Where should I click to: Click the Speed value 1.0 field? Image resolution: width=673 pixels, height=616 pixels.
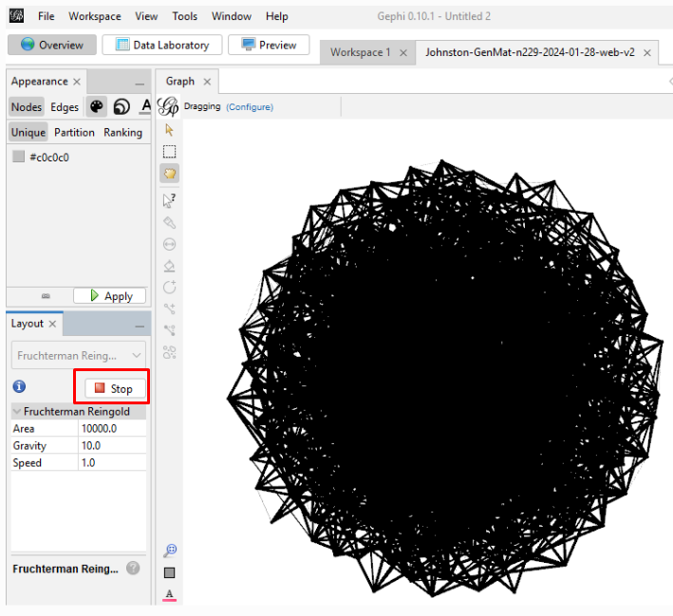(112, 463)
